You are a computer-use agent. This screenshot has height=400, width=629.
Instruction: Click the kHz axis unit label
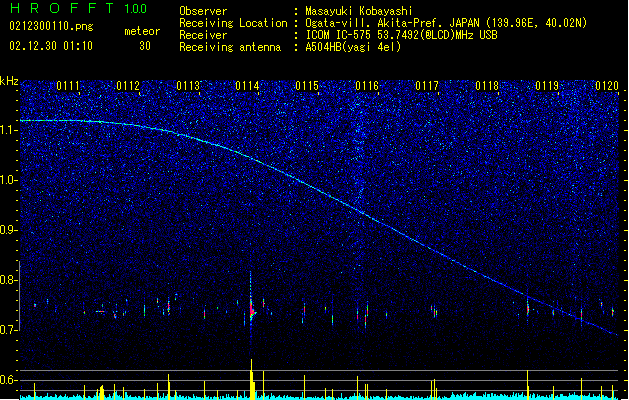click(9, 81)
